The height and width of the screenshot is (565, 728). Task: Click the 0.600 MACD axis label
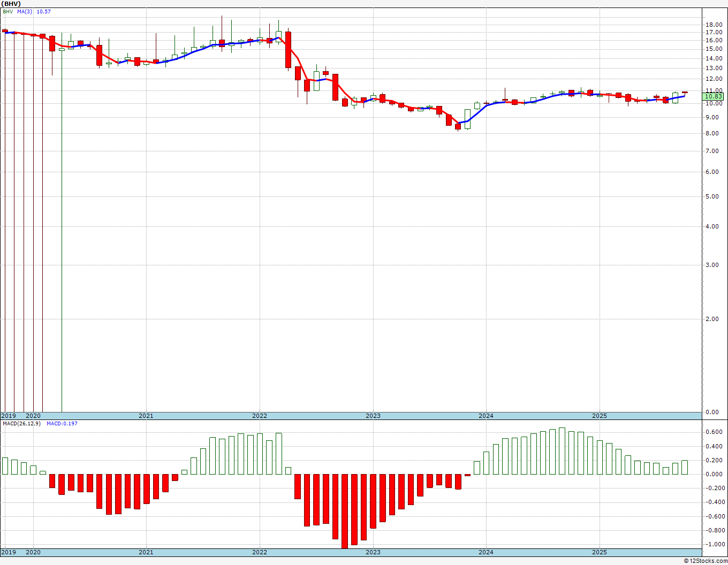point(713,432)
